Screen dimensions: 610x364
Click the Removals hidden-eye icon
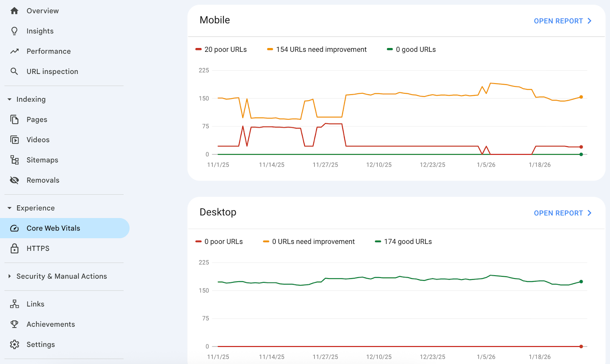point(14,180)
